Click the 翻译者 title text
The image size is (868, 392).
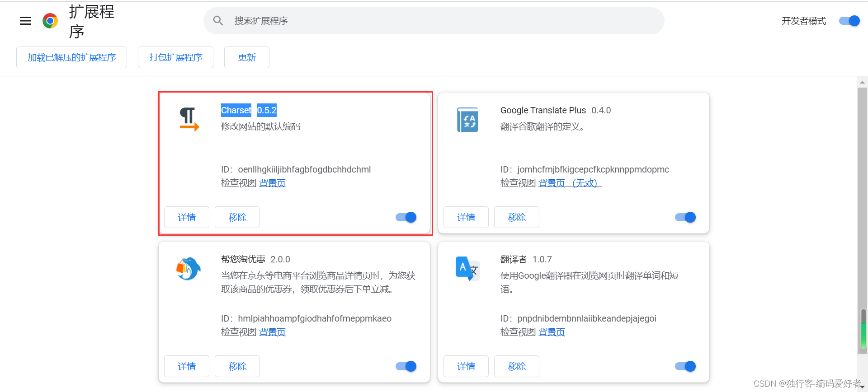[x=514, y=259]
